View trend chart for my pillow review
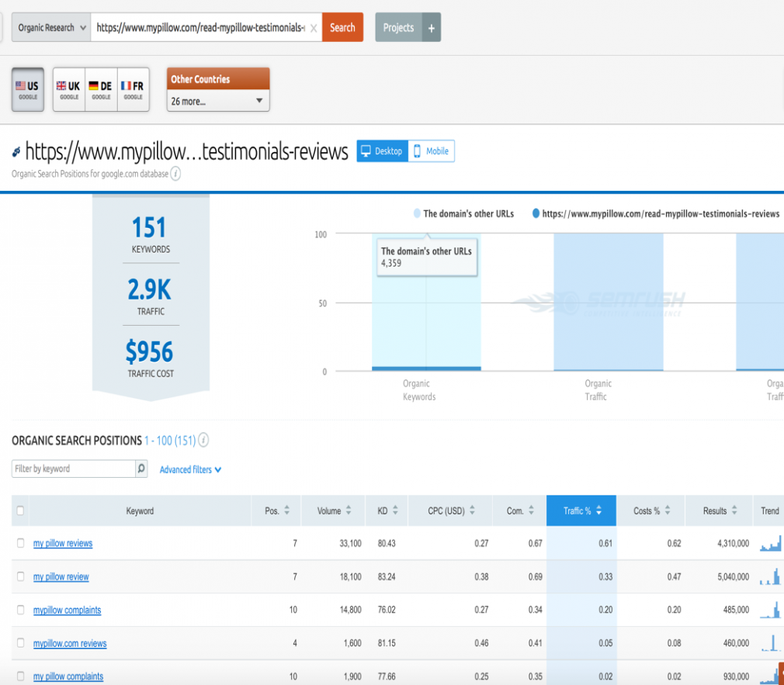784x685 pixels. [x=771, y=576]
